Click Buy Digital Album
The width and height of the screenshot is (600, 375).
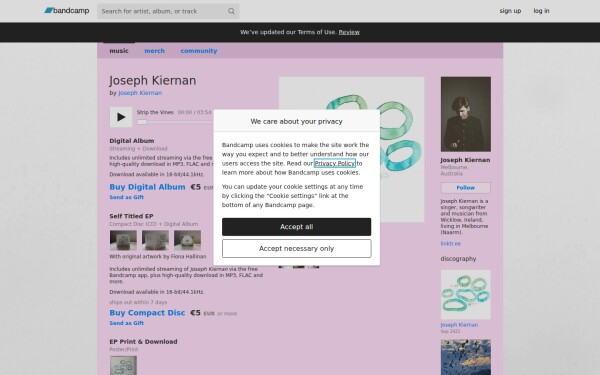[147, 187]
